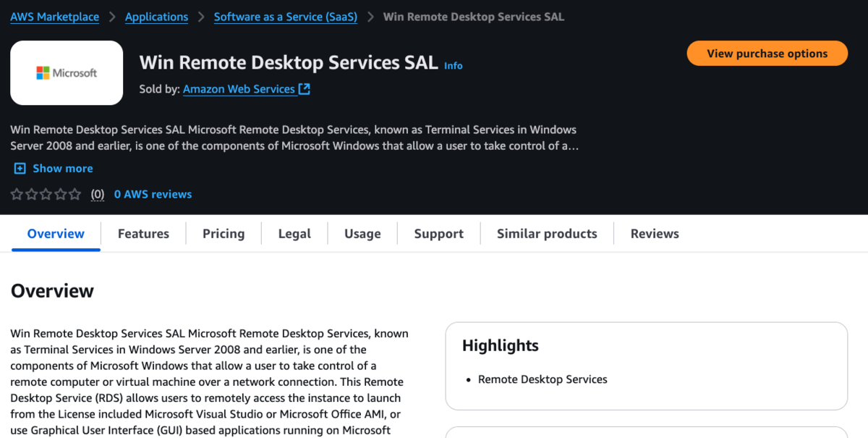Click the Win Remote Desktop Services SAL title

289,62
